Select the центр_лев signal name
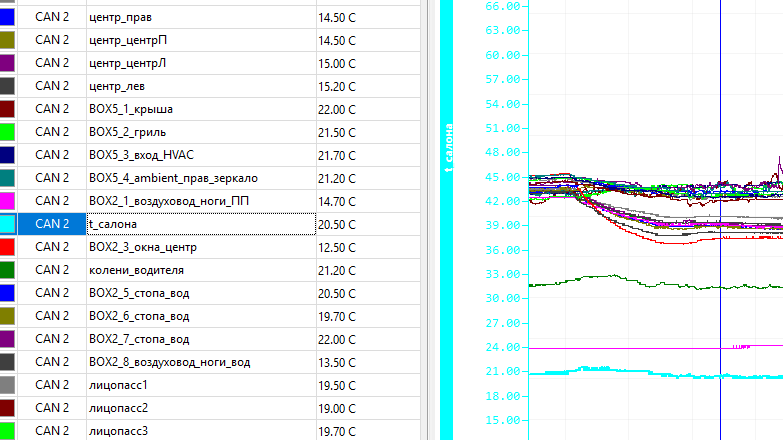 coord(116,86)
